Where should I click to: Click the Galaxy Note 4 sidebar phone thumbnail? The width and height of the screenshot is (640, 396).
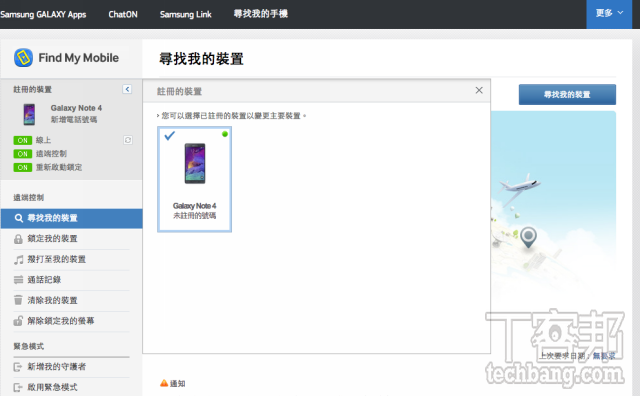pyautogui.click(x=29, y=114)
